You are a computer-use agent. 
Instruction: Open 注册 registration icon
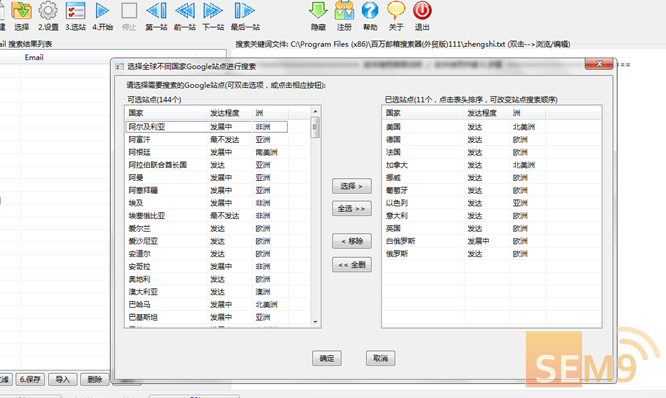click(x=344, y=11)
